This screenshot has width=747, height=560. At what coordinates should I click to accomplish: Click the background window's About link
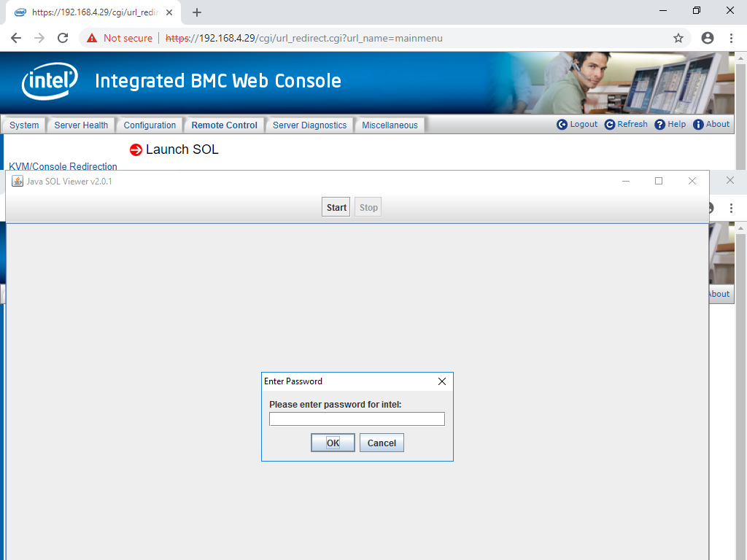[x=719, y=294]
